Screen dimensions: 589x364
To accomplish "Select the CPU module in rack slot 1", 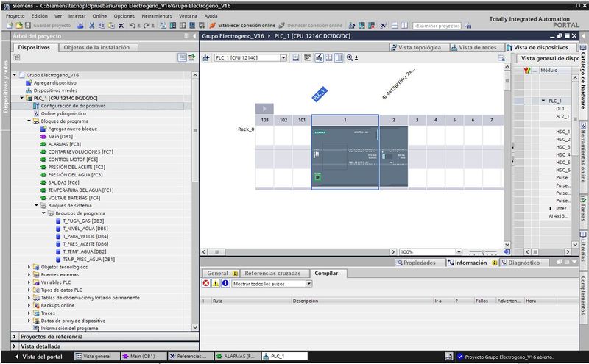I will (345, 157).
